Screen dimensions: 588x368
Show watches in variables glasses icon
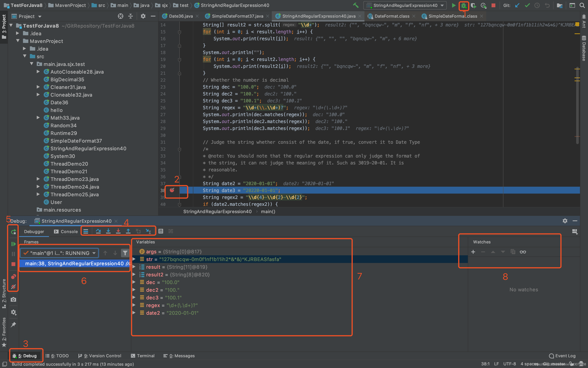[x=523, y=252]
